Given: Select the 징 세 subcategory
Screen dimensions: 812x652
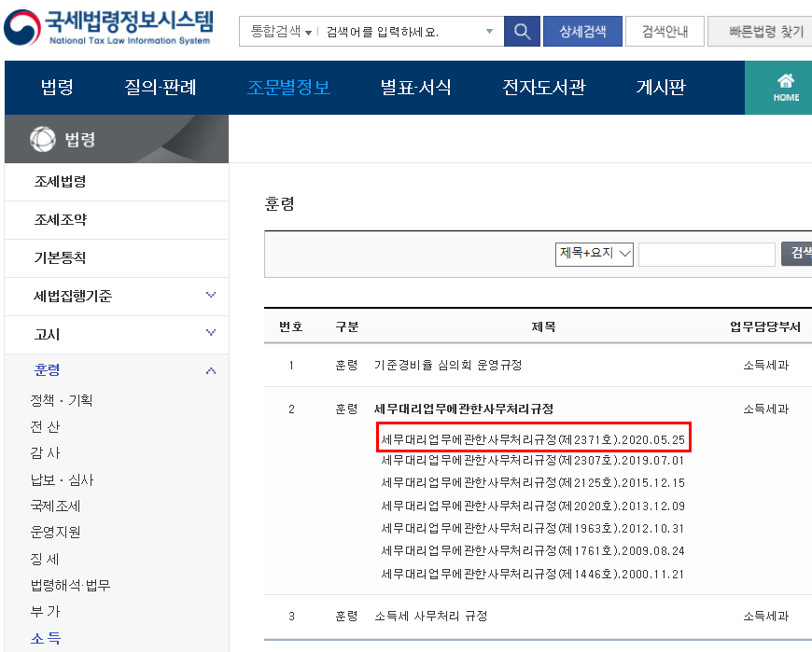Looking at the screenshot, I should (45, 560).
